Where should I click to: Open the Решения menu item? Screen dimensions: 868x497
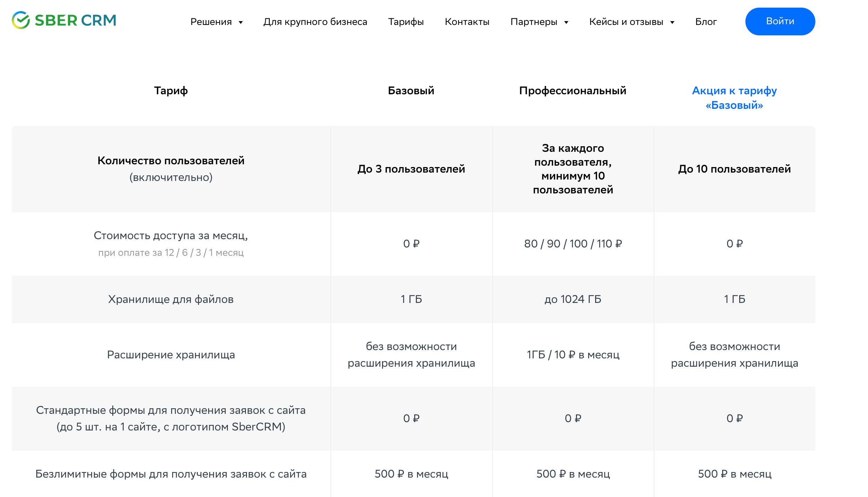click(x=211, y=22)
